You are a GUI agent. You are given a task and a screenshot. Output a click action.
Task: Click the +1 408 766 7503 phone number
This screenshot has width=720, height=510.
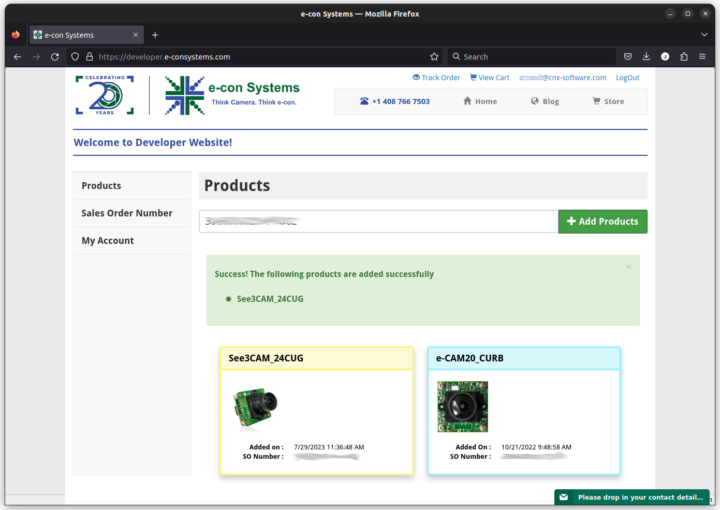(395, 101)
